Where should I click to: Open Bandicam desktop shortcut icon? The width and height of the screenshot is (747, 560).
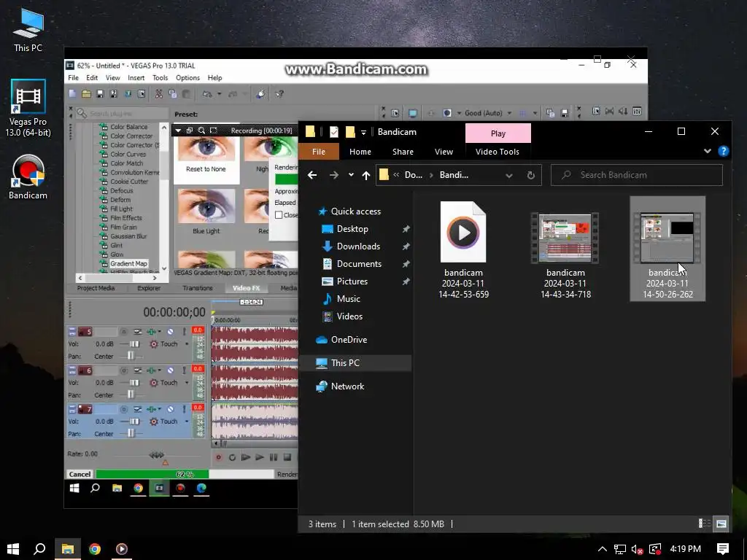(28, 177)
